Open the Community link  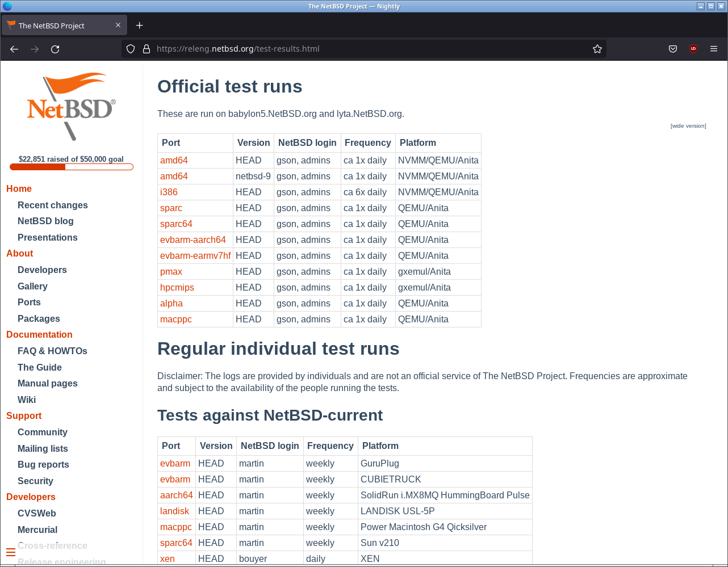(x=43, y=432)
